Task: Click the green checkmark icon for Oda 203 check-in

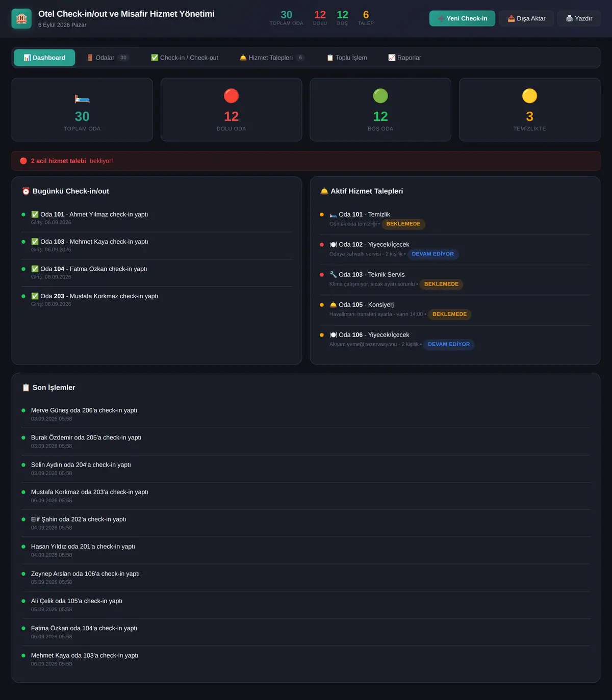Action: click(x=35, y=296)
